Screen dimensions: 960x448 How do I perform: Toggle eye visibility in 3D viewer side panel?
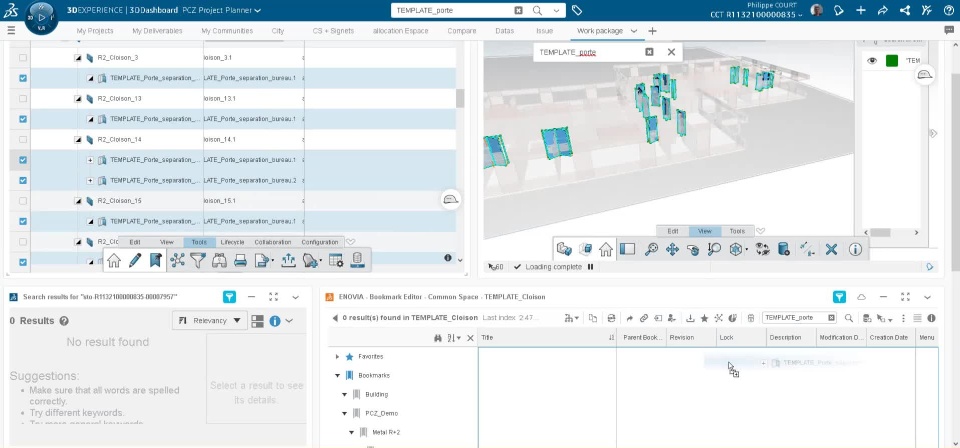(872, 61)
